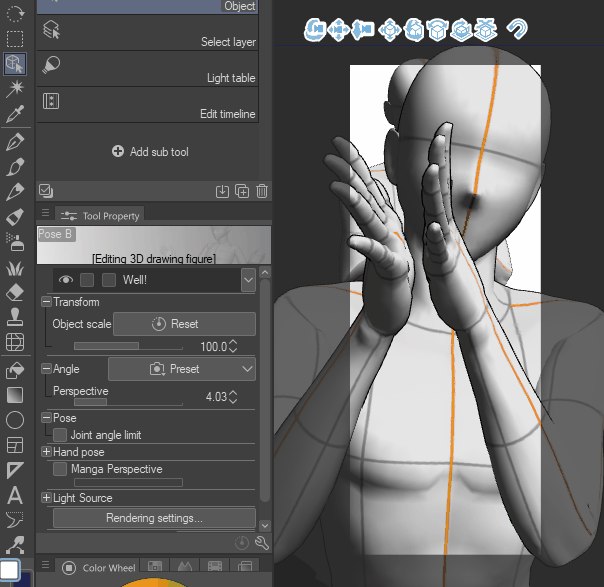
Task: Reset the Object scale
Action: 184,324
